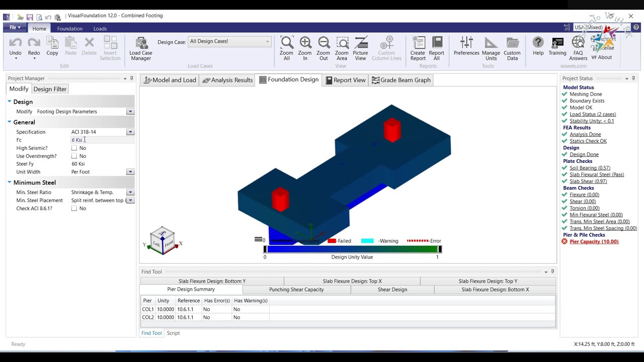This screenshot has width=644, height=362.
Task: Open the Min. Steel Placement dropdown
Action: [x=130, y=200]
